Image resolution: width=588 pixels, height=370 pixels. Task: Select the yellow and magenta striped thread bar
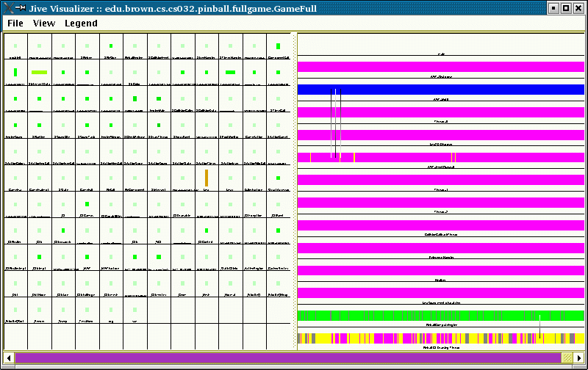(440, 338)
